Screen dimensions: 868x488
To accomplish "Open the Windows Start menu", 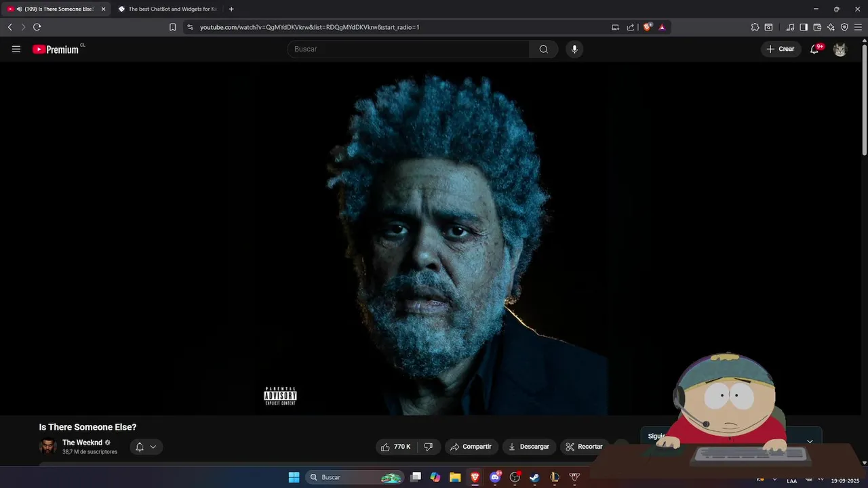I will (x=294, y=477).
